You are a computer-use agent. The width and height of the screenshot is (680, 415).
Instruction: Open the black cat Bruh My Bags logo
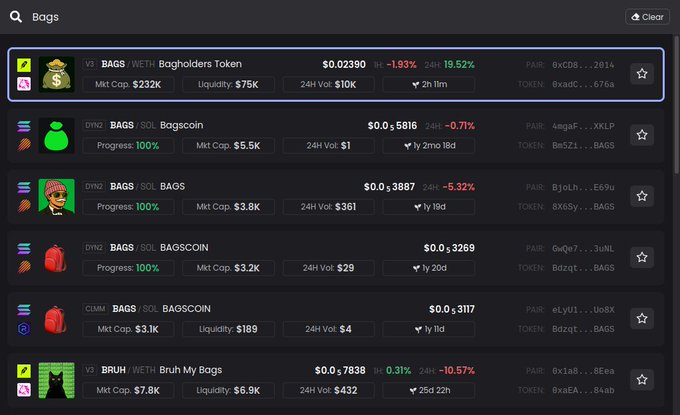56,380
